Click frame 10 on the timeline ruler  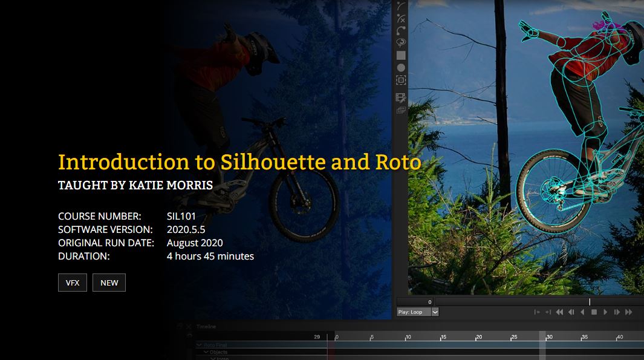408,337
